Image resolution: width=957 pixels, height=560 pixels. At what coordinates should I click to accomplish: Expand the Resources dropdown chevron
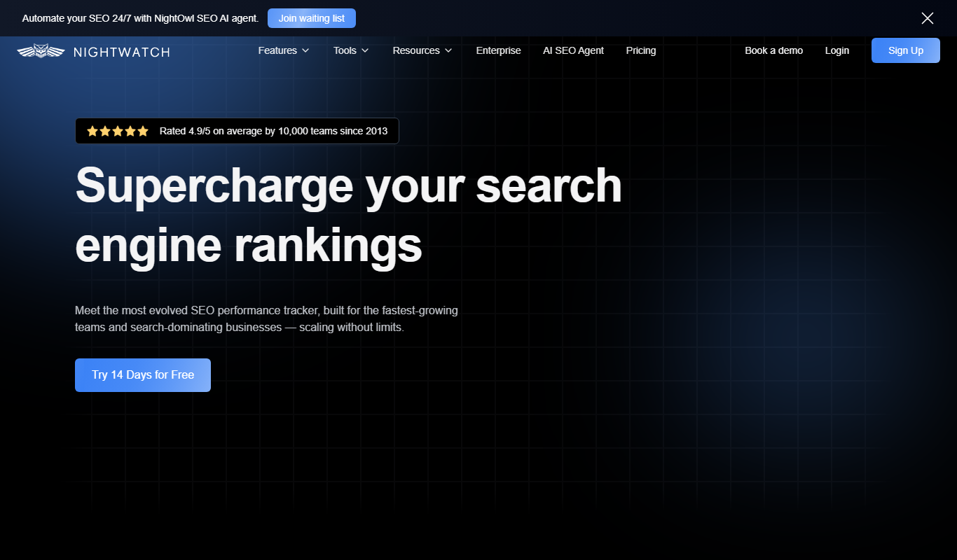point(448,50)
